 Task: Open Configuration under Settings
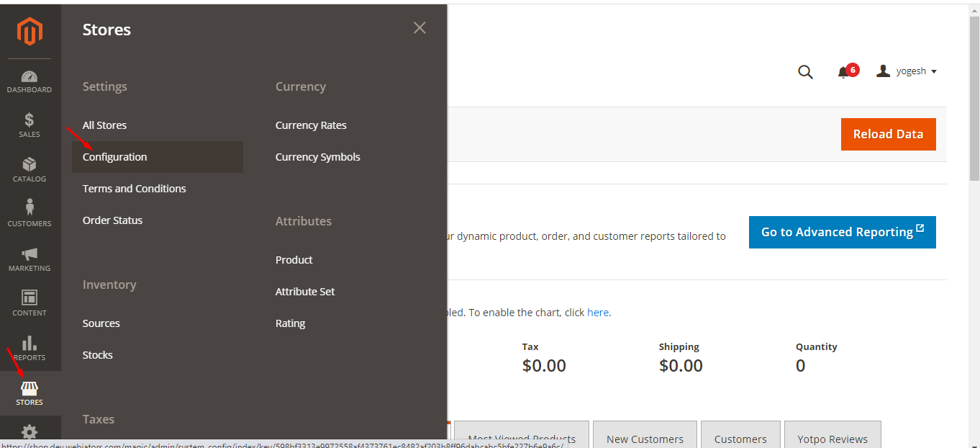click(x=114, y=156)
